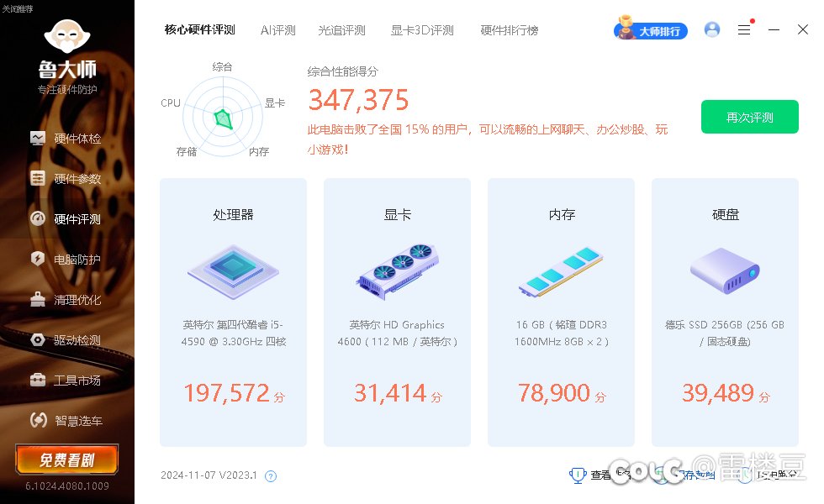Click the processor chip illustration

[234, 271]
